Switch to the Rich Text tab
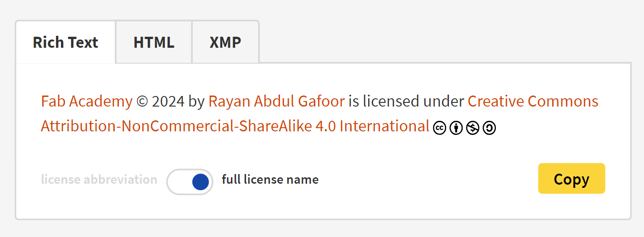Screen dimensions: 644x237 (65, 42)
